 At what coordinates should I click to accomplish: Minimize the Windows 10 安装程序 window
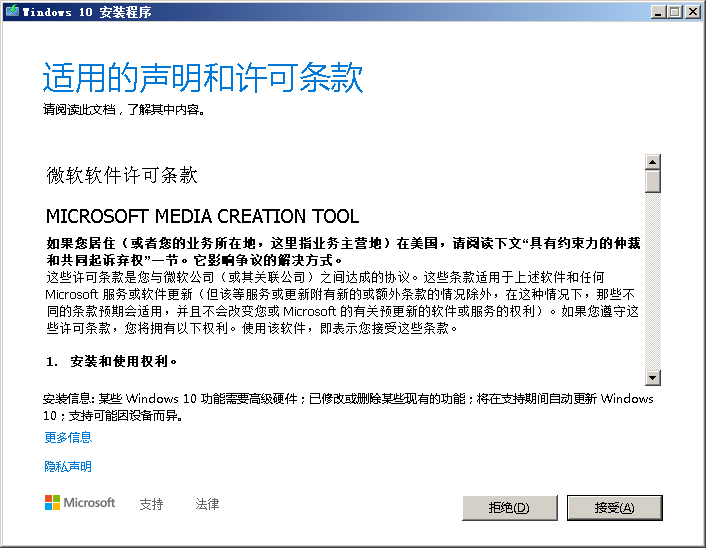click(x=658, y=12)
